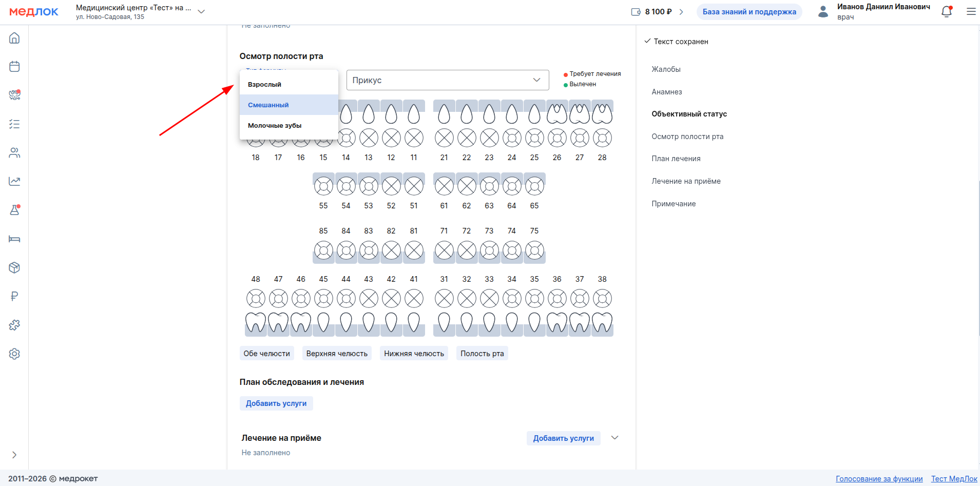The height and width of the screenshot is (486, 980).
Task: Open the settings gear icon
Action: 14,354
